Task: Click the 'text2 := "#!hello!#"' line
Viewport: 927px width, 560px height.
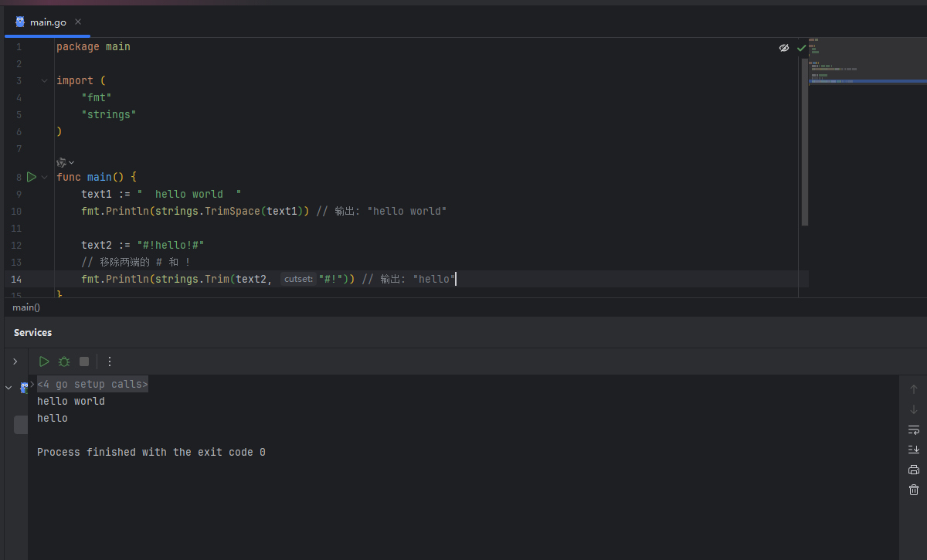Action: [143, 245]
